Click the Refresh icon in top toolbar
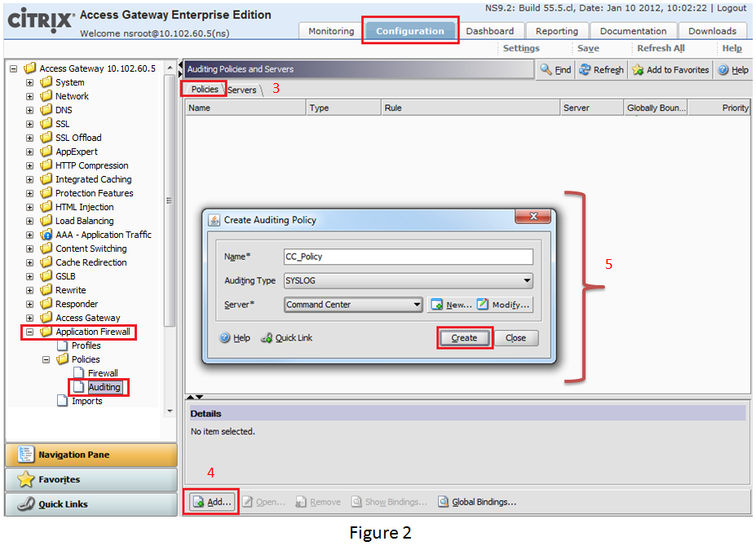Screen dimensions: 756x550 (x=585, y=70)
